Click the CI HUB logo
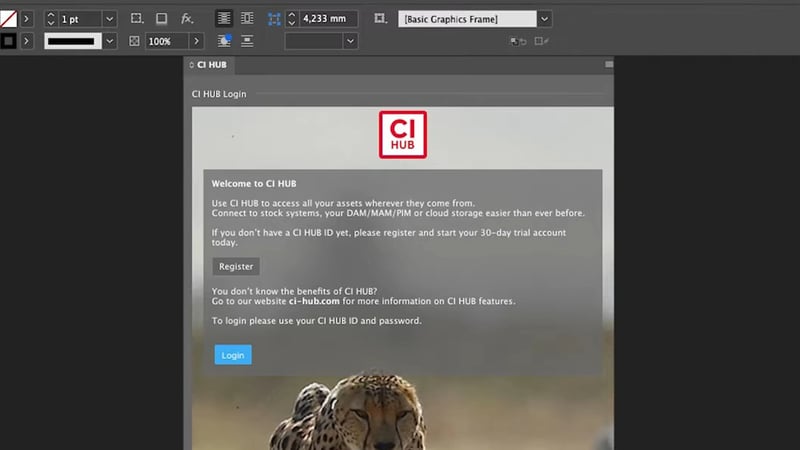Viewport: 800px width, 450px height. (x=403, y=135)
